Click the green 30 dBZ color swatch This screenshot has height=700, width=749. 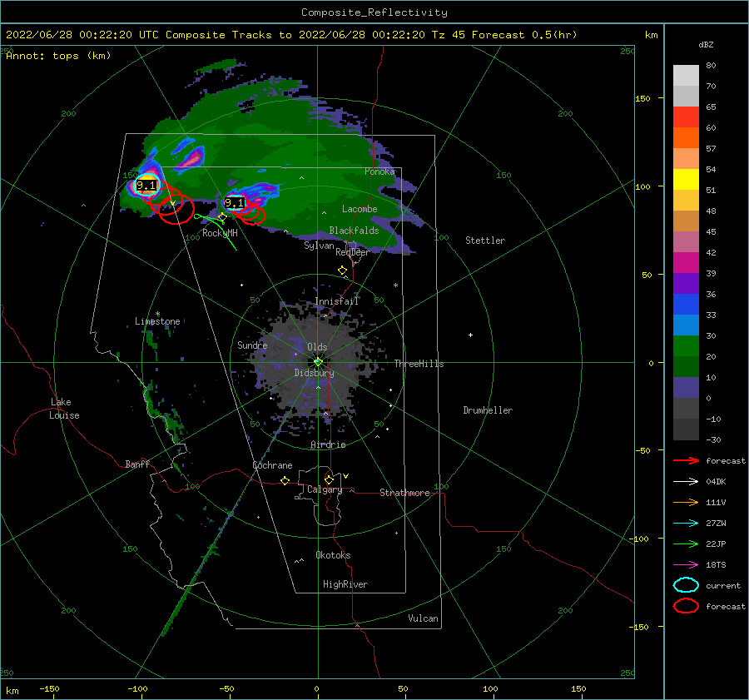[686, 346]
